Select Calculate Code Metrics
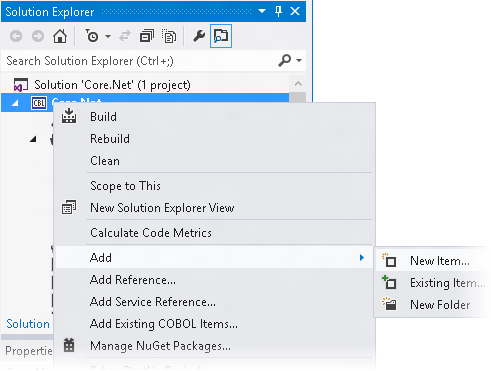Screen dimensions: 491x371 click(x=214, y=233)
